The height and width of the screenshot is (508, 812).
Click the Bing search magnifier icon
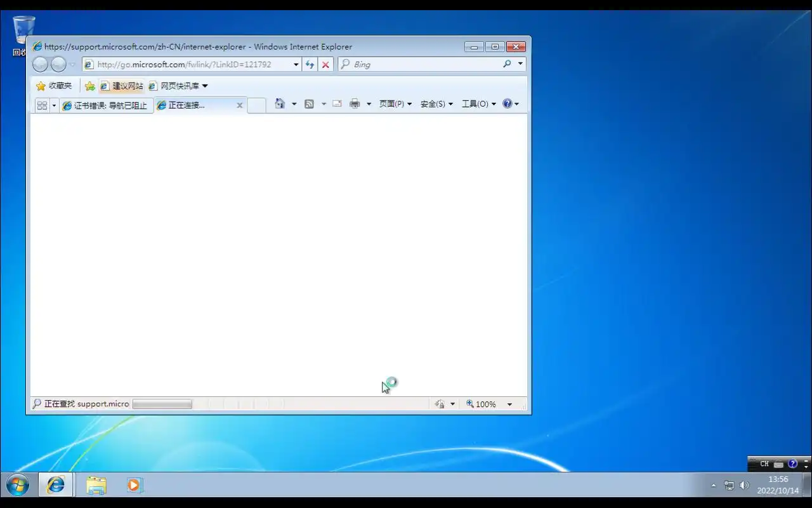click(x=507, y=64)
